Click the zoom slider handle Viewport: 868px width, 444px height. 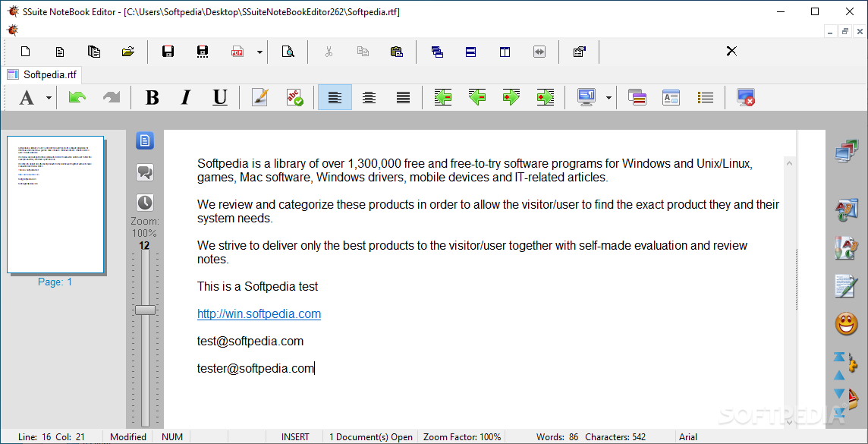pyautogui.click(x=145, y=310)
